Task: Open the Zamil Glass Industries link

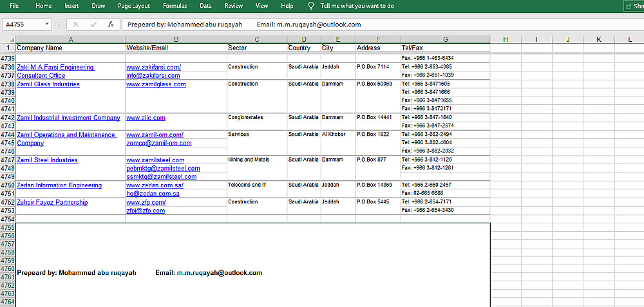Action: pos(48,84)
